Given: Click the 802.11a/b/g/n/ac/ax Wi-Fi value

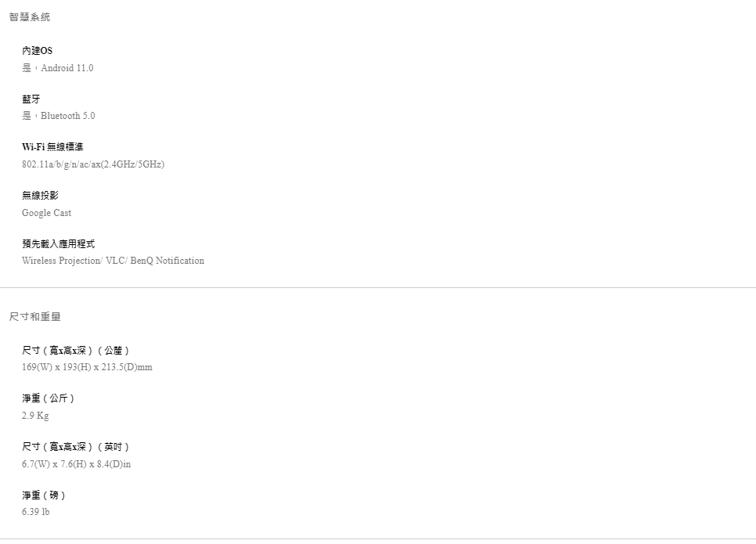Looking at the screenshot, I should [93, 164].
